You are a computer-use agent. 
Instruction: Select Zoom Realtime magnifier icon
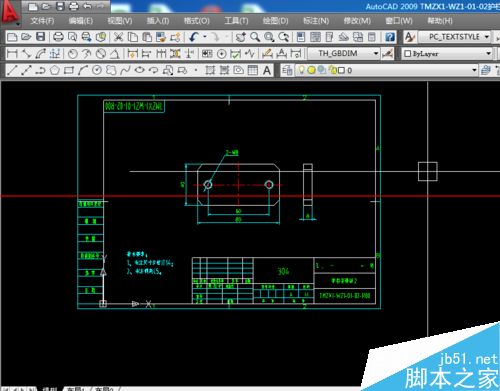click(x=255, y=37)
